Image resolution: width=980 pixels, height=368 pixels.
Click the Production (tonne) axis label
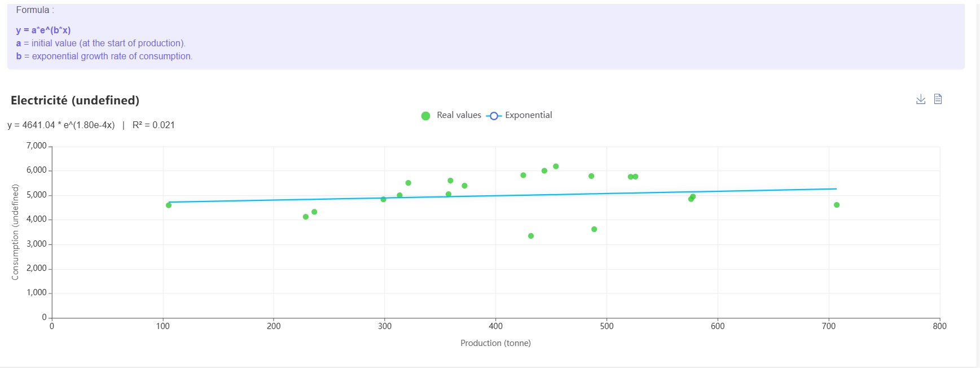coord(495,343)
